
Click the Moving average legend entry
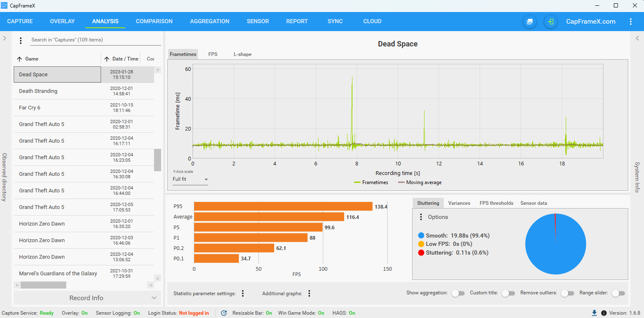420,182
